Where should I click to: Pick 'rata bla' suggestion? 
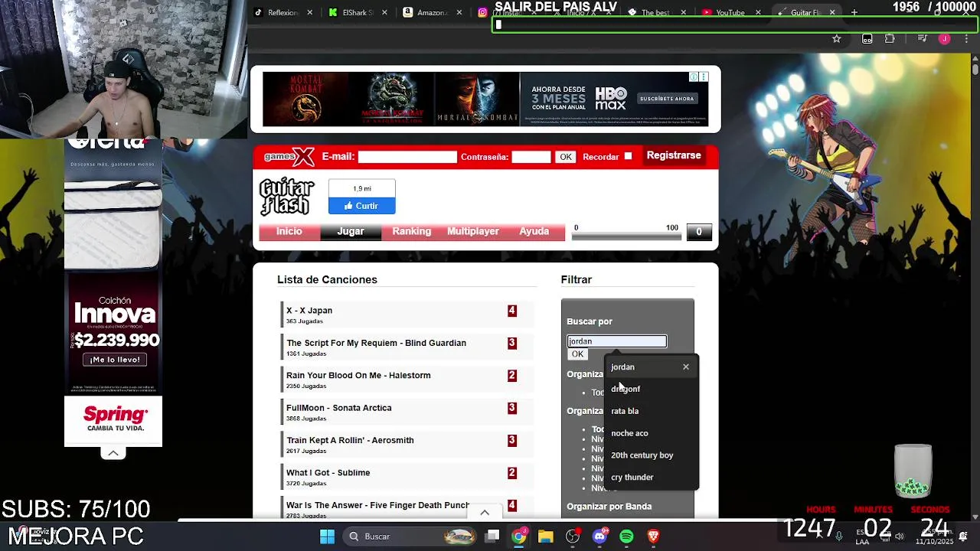point(652,411)
